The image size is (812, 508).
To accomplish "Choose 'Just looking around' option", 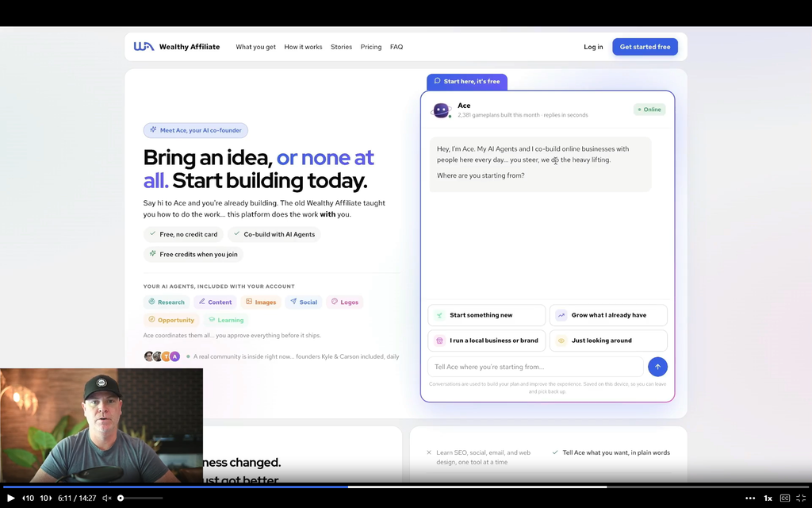I will click(x=608, y=341).
